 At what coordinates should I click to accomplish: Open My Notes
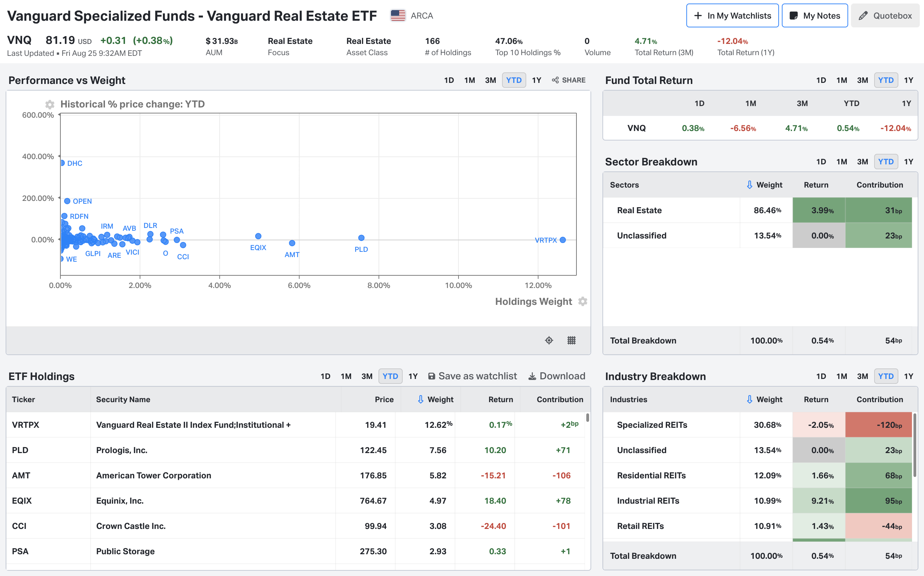click(814, 15)
